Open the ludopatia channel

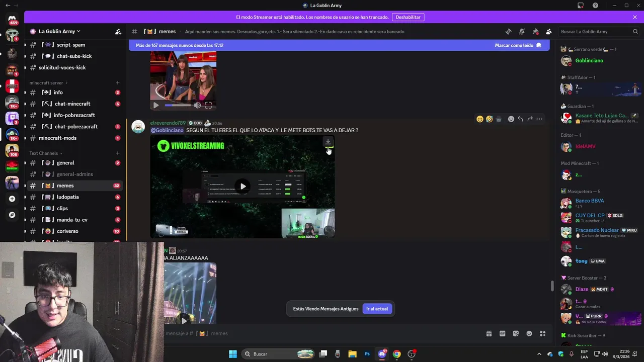click(75, 197)
